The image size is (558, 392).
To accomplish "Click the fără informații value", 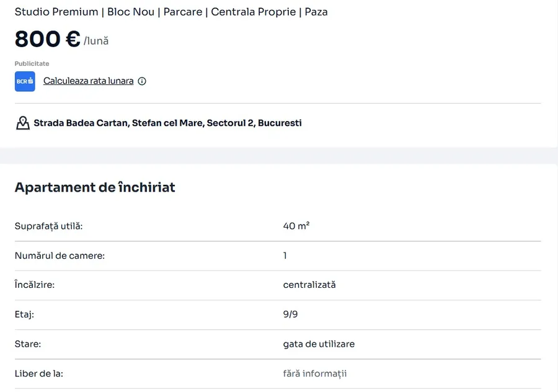I will [x=314, y=373].
